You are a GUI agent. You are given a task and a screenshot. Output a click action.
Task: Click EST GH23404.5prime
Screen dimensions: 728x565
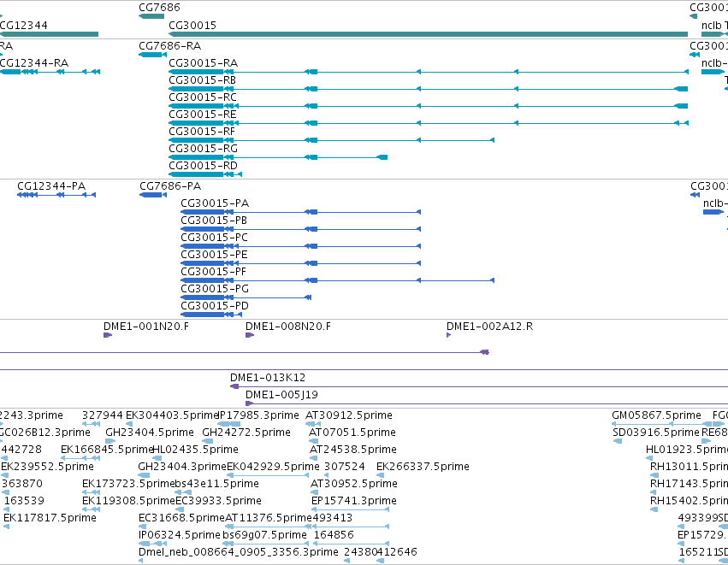150,433
